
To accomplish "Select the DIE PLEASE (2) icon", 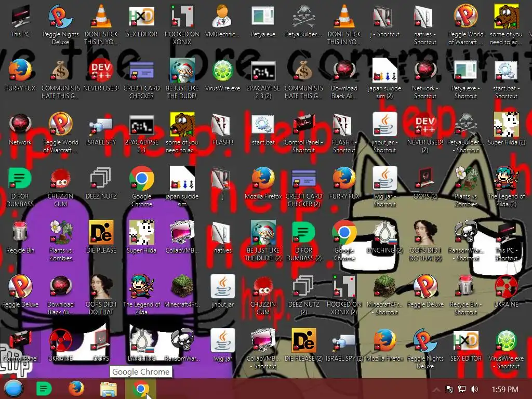I will (303, 345).
